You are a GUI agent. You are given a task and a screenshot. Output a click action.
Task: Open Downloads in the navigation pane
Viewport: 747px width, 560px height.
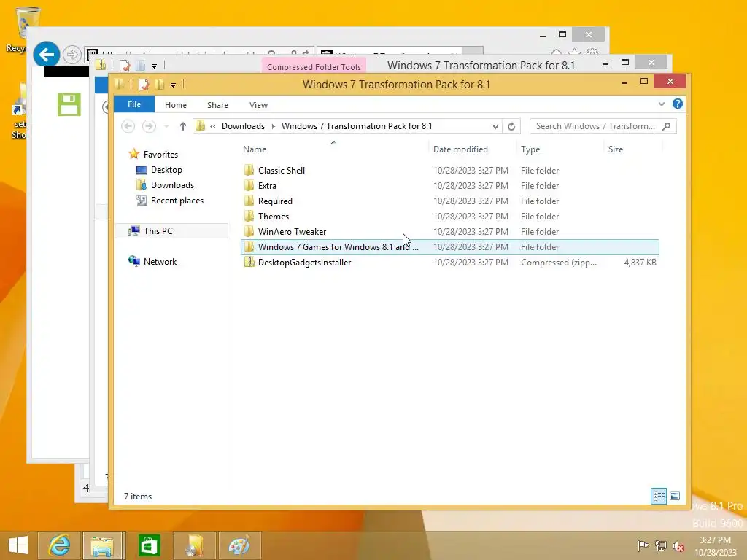[x=172, y=184]
